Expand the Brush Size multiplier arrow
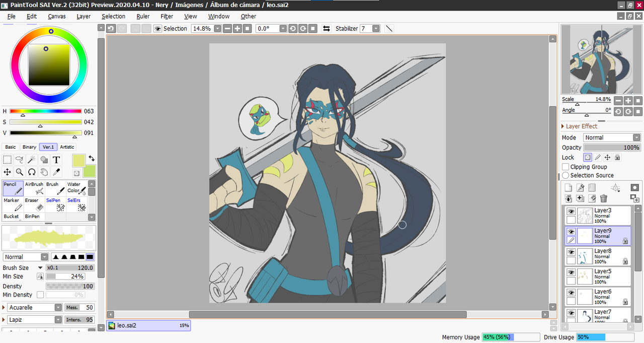Viewport: 644px width, 343px height. click(x=40, y=268)
